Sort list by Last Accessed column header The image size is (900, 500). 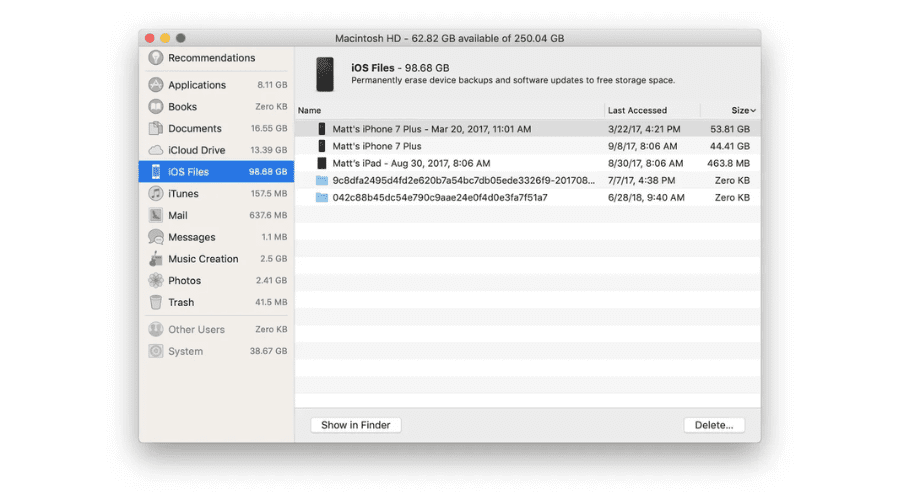coord(637,110)
